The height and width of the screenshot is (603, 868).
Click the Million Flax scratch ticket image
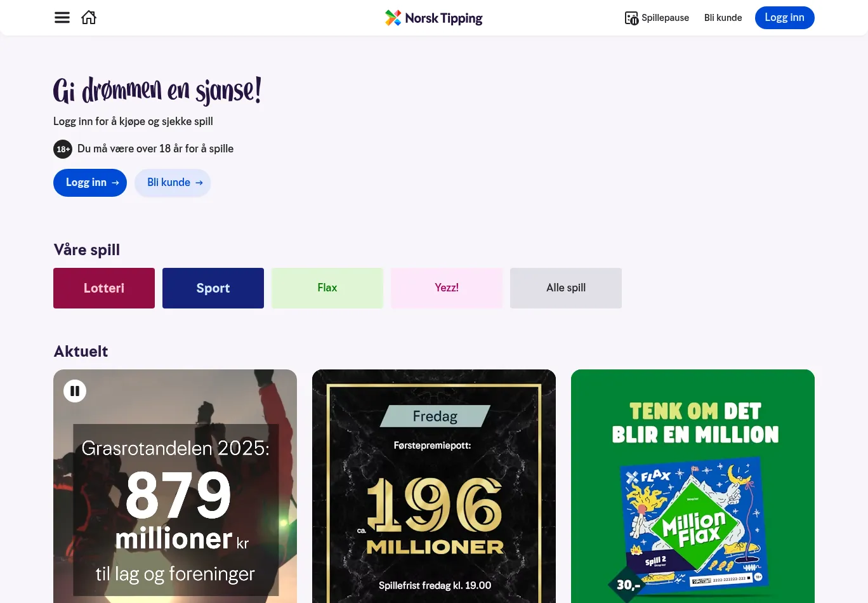click(693, 526)
